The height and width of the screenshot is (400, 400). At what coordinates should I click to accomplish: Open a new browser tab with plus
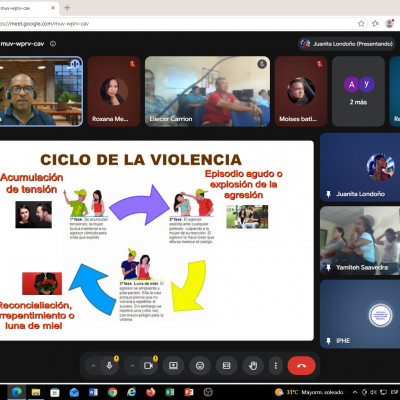point(67,8)
